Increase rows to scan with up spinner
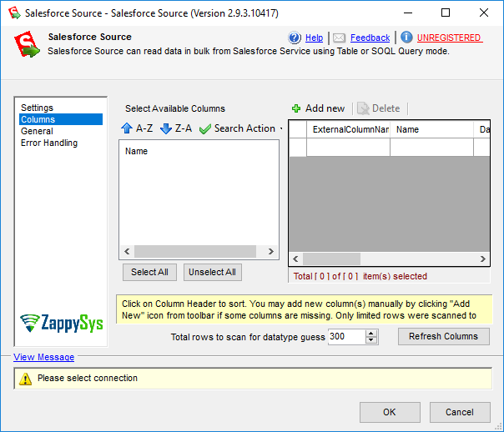The width and height of the screenshot is (504, 432). pos(371,333)
